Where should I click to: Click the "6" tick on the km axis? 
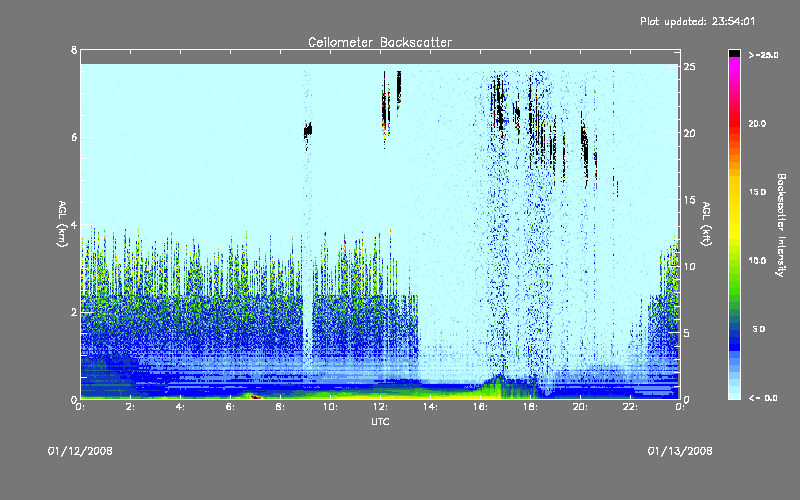point(74,137)
